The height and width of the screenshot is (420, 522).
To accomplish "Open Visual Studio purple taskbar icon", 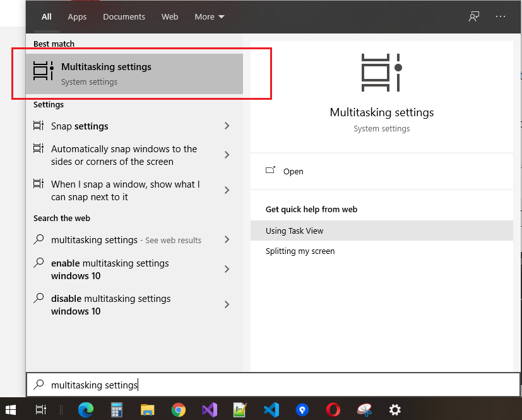I will click(x=210, y=410).
